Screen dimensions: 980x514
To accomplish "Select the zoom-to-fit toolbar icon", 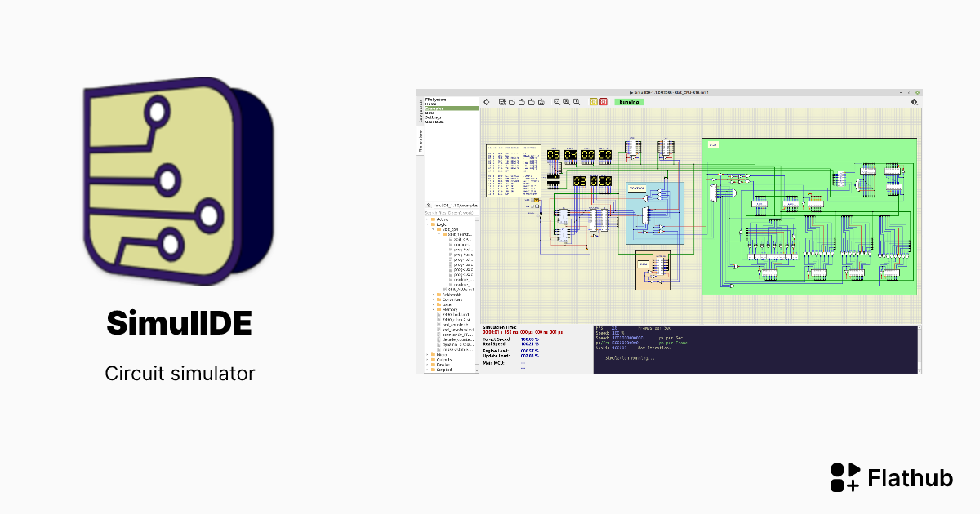I will point(557,100).
